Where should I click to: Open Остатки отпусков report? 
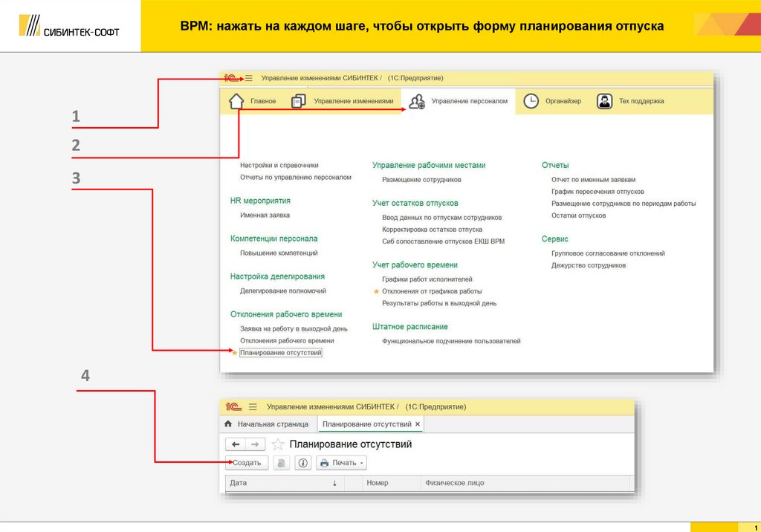tap(578, 215)
